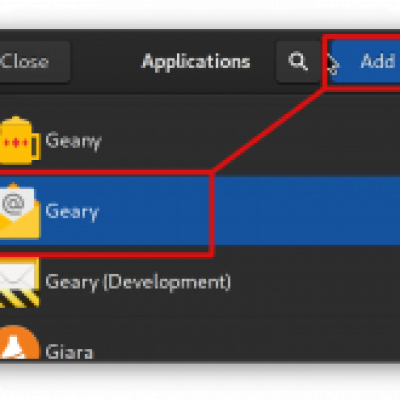Select the Giara entry label

pyautogui.click(x=69, y=352)
